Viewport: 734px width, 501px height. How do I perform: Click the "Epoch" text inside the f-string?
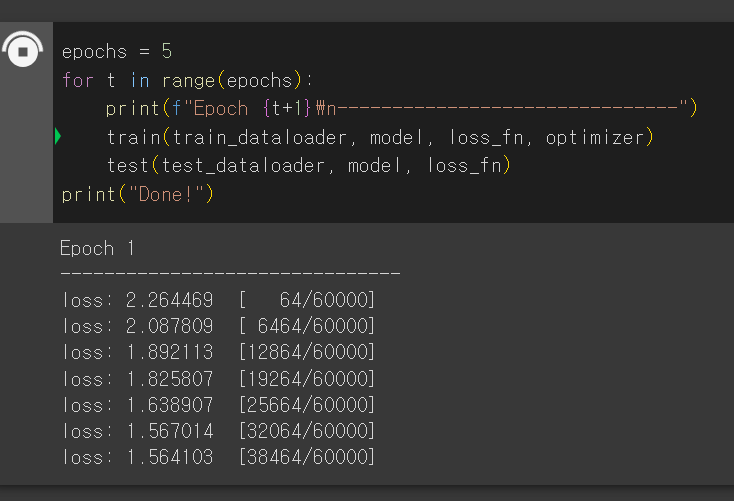[x=220, y=109]
